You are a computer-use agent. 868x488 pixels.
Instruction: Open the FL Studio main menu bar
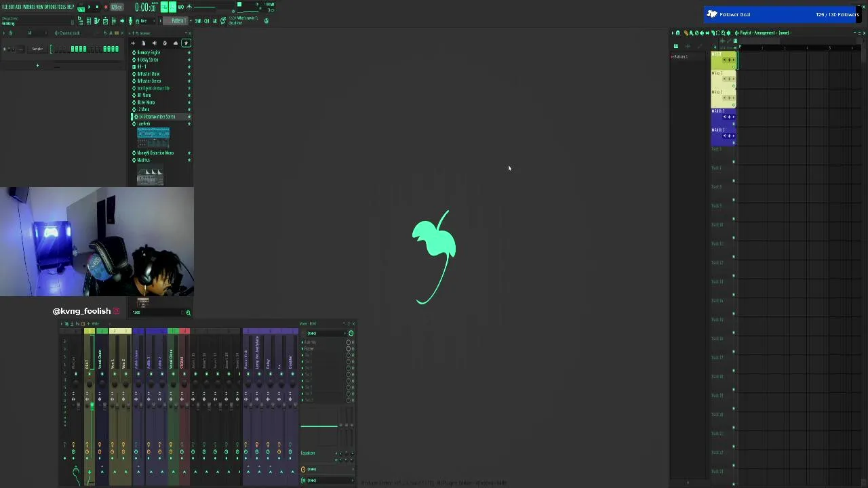point(38,7)
